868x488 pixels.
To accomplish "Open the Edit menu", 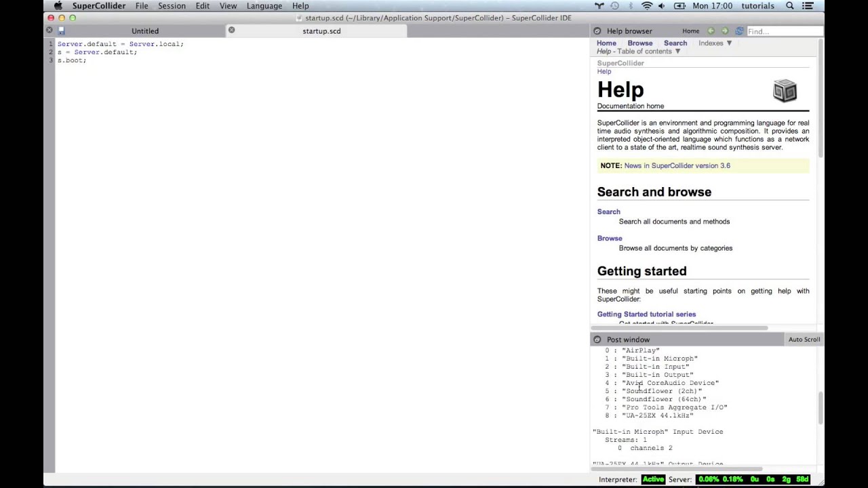I will tap(203, 6).
